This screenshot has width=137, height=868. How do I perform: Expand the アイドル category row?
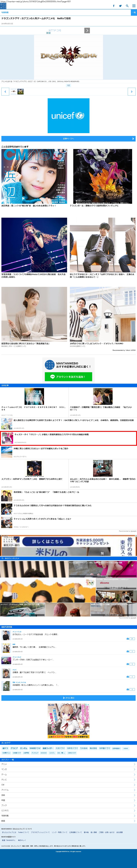point(69,790)
